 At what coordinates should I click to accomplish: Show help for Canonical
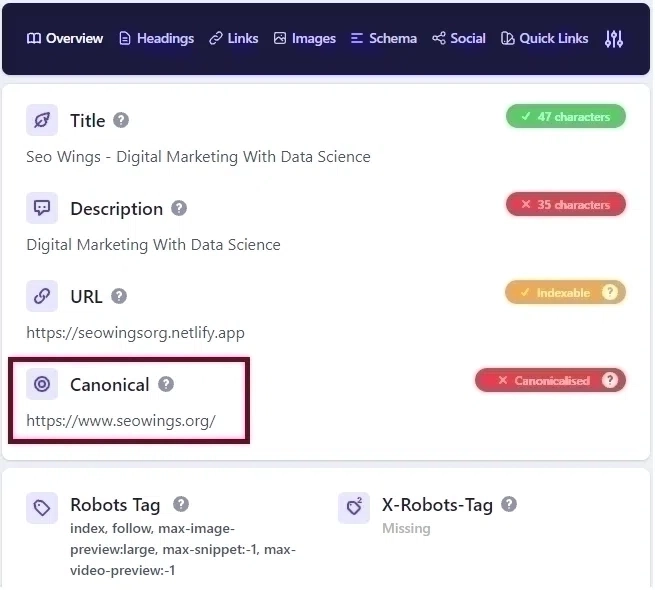(x=166, y=384)
